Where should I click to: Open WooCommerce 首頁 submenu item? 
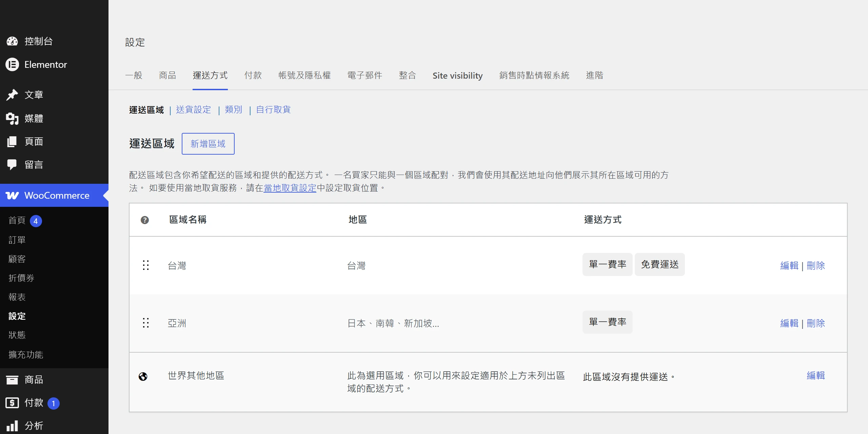[17, 220]
